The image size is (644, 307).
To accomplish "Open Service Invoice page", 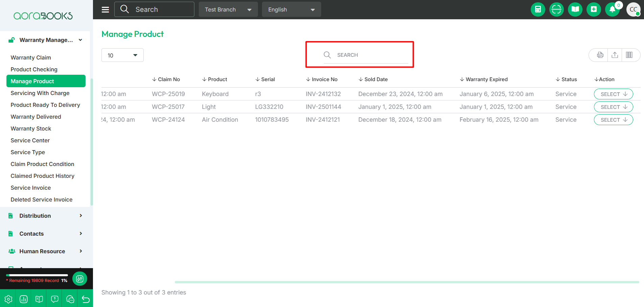I will (x=30, y=188).
